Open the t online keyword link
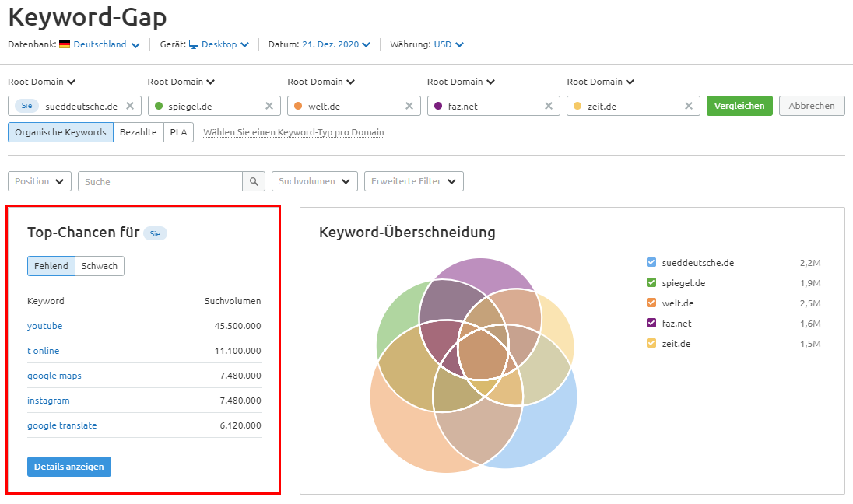The image size is (853, 504). point(43,351)
